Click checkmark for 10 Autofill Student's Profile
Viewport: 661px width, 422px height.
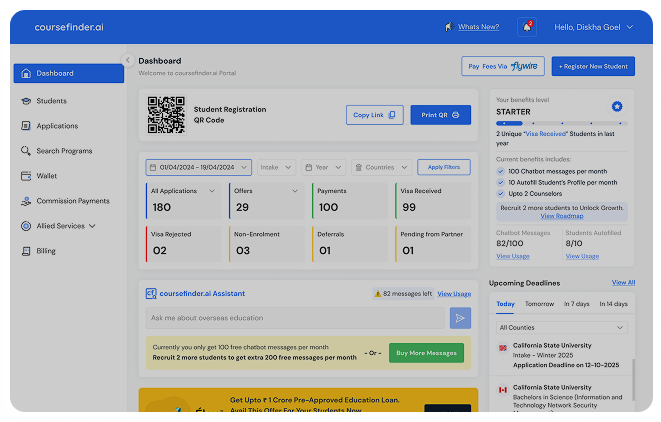tap(500, 183)
